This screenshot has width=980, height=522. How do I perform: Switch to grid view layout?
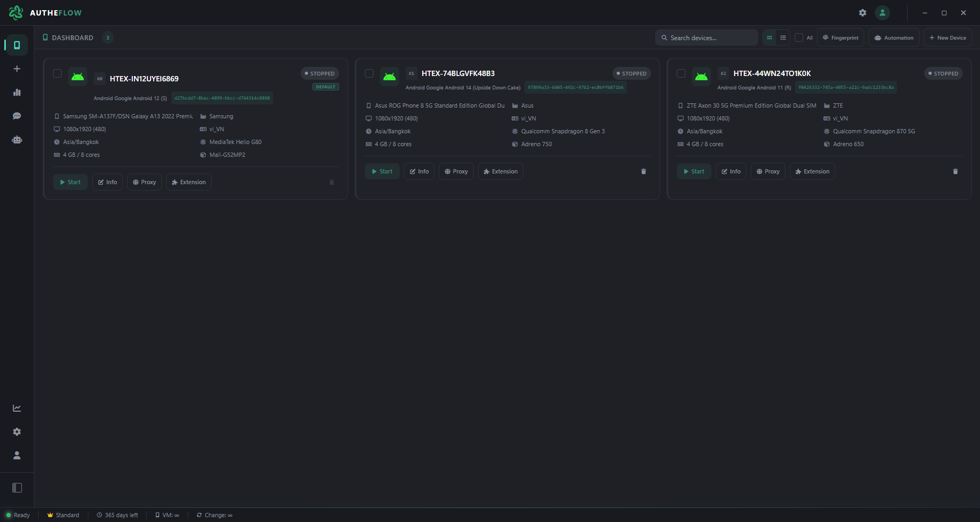point(769,37)
